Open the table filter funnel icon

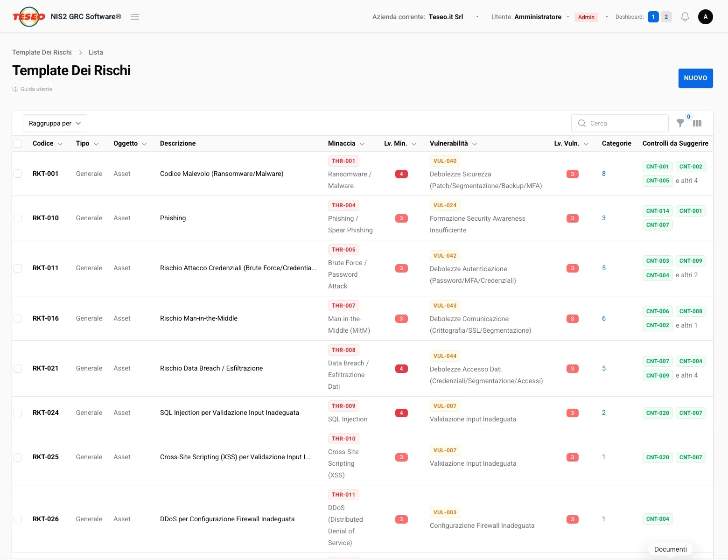tap(680, 123)
